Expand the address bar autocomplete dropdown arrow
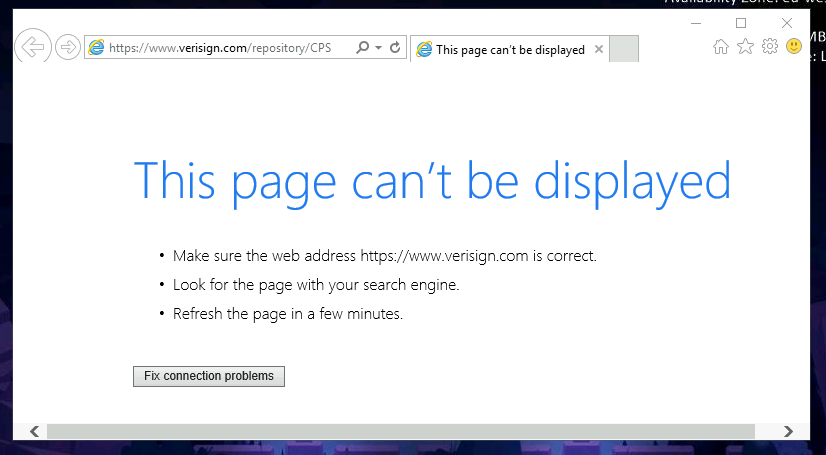The width and height of the screenshot is (826, 455). [378, 48]
